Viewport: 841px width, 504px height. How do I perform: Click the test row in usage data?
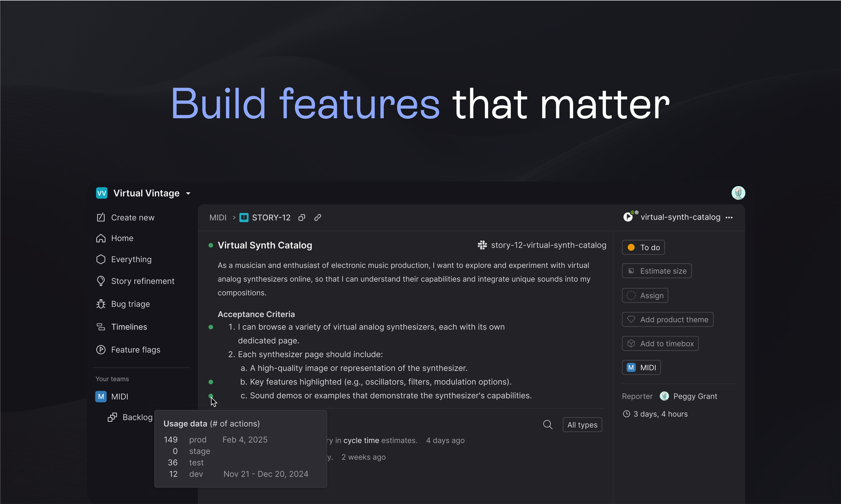coord(186,463)
